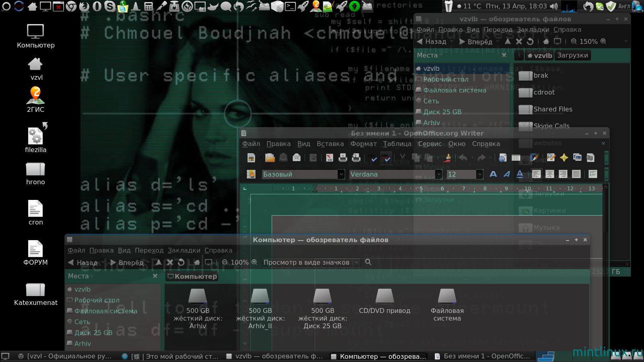Click the Open folder icon in Writer

(x=270, y=158)
